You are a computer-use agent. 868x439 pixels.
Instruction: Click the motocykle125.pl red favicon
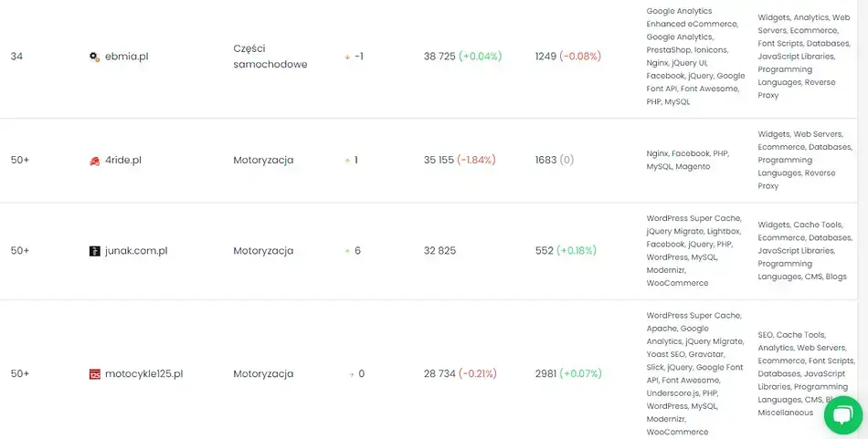[x=94, y=374]
